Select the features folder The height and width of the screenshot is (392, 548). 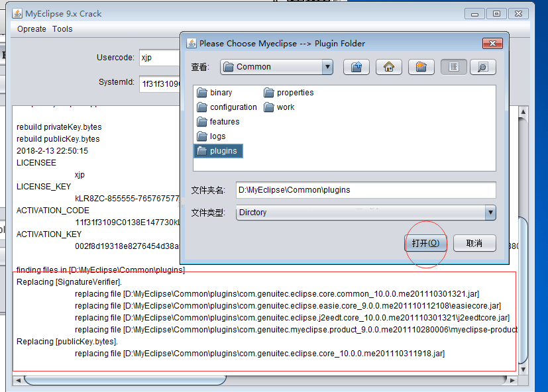point(218,122)
